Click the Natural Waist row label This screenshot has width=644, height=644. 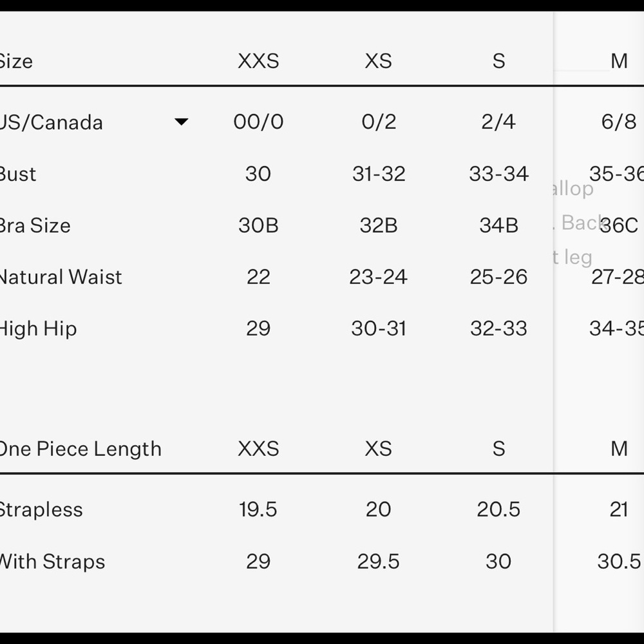click(x=61, y=277)
